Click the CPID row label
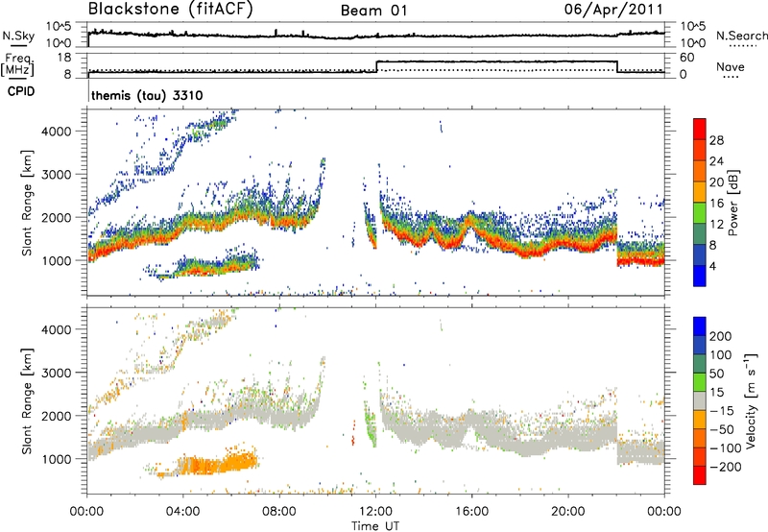This screenshot has height=532, width=768. click(x=21, y=91)
